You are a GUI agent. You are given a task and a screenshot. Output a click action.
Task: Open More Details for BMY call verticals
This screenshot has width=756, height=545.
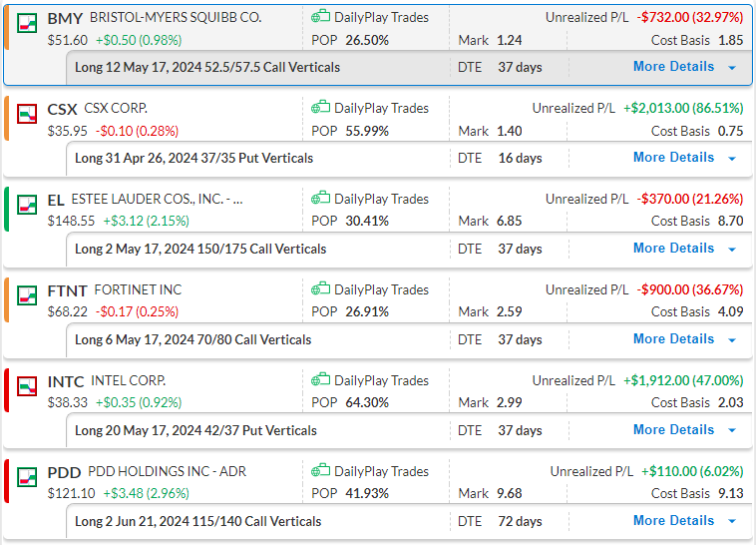[673, 66]
